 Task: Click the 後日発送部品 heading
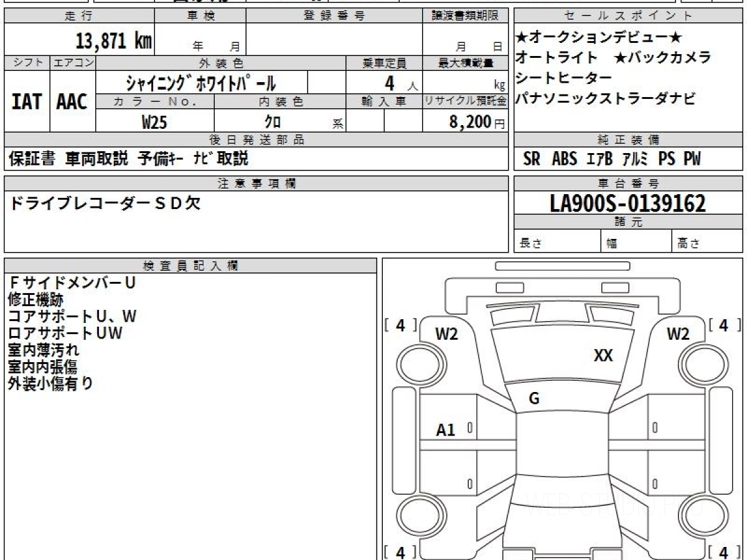tap(256, 140)
